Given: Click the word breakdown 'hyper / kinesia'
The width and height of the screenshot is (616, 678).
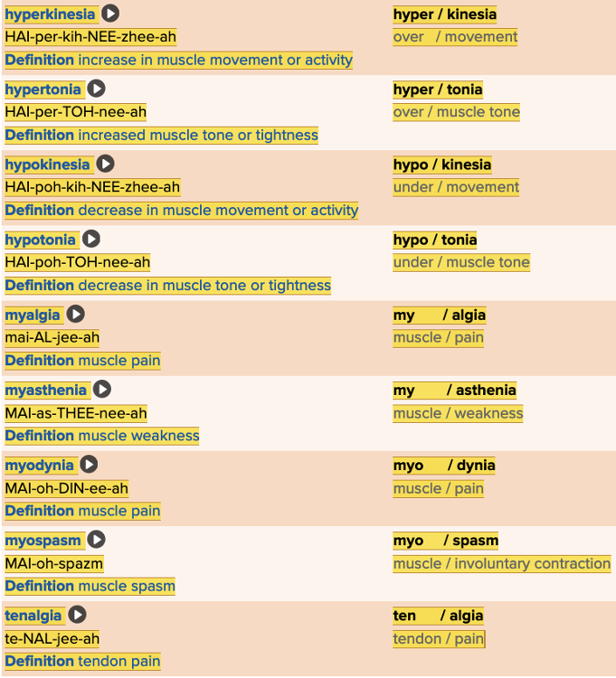Looking at the screenshot, I should coord(444,14).
